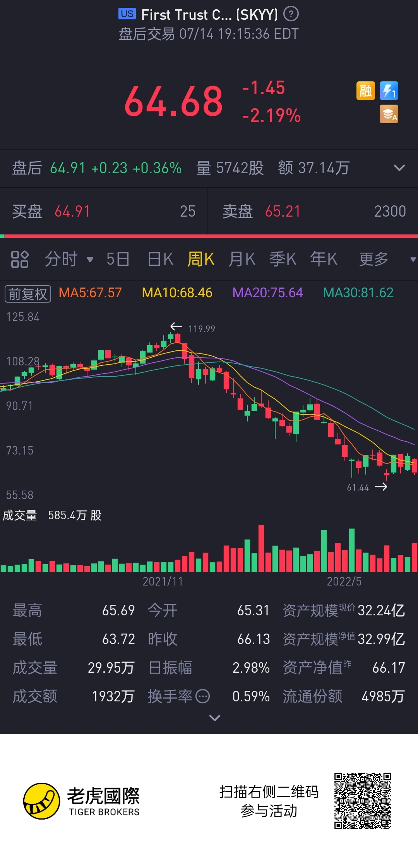This screenshot has width=418, height=868.
Task: Tap the 卖盘 ask price 65.21
Action: coord(283,212)
